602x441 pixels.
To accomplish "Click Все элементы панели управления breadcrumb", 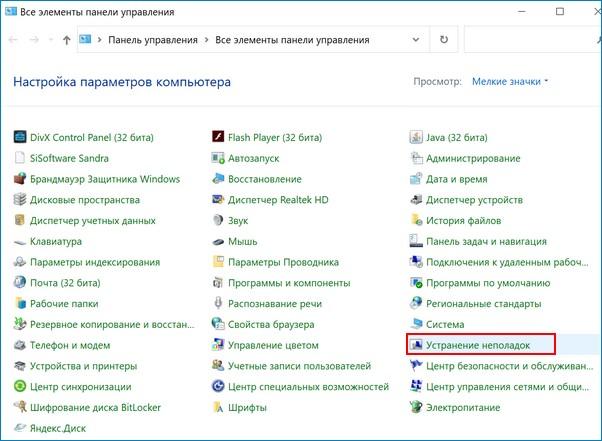I will click(x=292, y=40).
